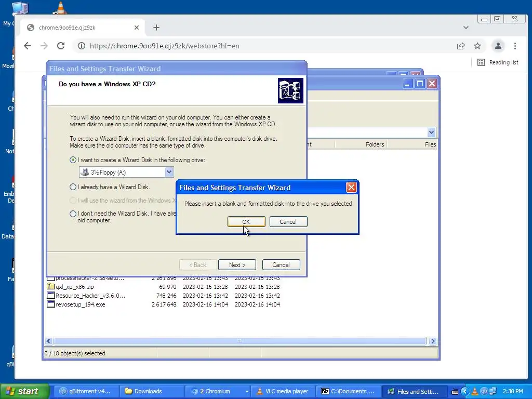Select qxl_xp_x86.zip file

click(x=75, y=287)
